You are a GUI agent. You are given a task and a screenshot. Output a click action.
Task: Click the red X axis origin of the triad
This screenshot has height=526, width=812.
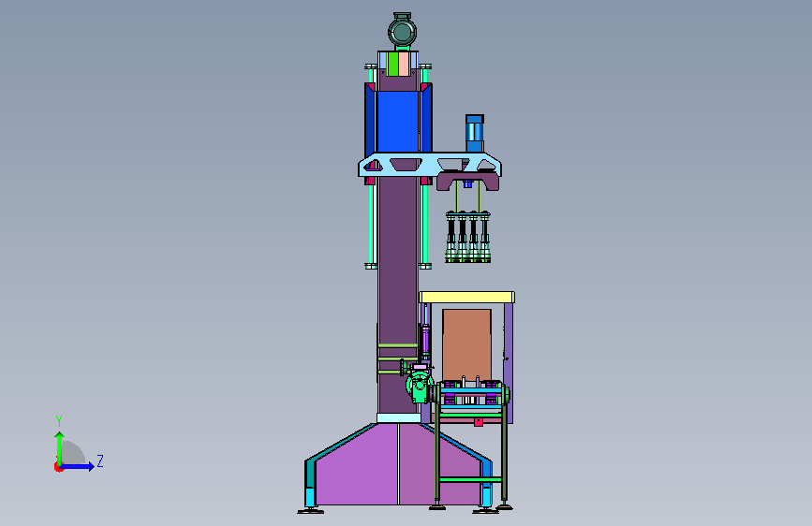(58, 467)
